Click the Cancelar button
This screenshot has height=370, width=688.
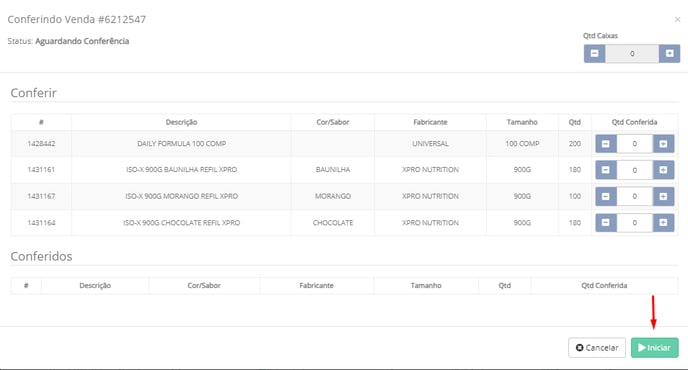[597, 348]
